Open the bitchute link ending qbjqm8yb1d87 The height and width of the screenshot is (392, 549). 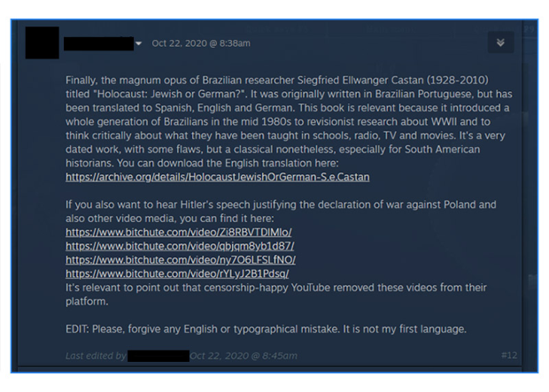(x=180, y=246)
